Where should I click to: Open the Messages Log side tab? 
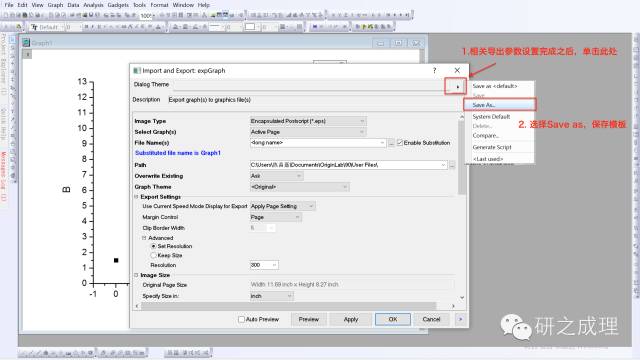pyautogui.click(x=4, y=176)
